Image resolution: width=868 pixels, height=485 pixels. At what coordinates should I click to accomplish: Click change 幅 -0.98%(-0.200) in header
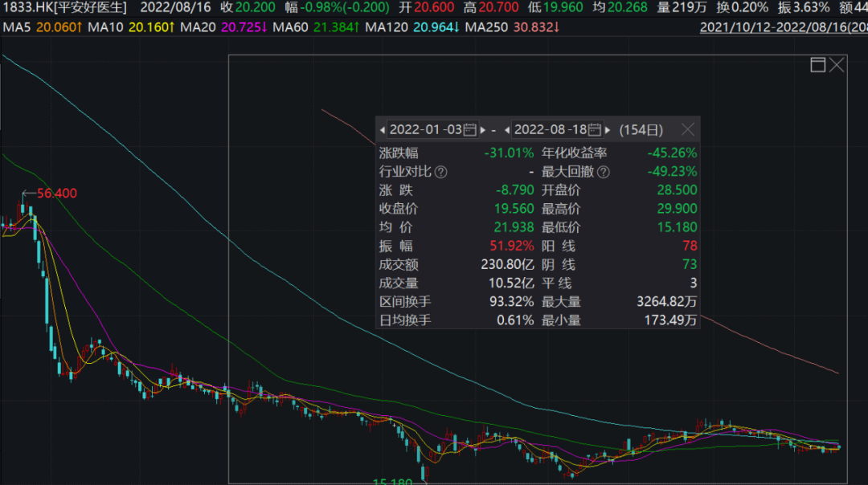point(337,7)
